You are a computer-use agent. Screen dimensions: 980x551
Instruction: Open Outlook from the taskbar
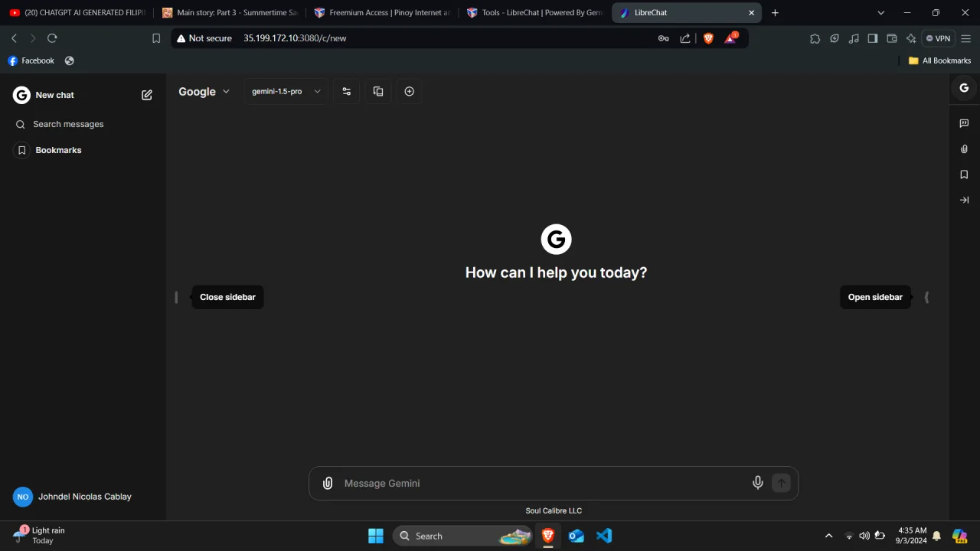click(577, 536)
